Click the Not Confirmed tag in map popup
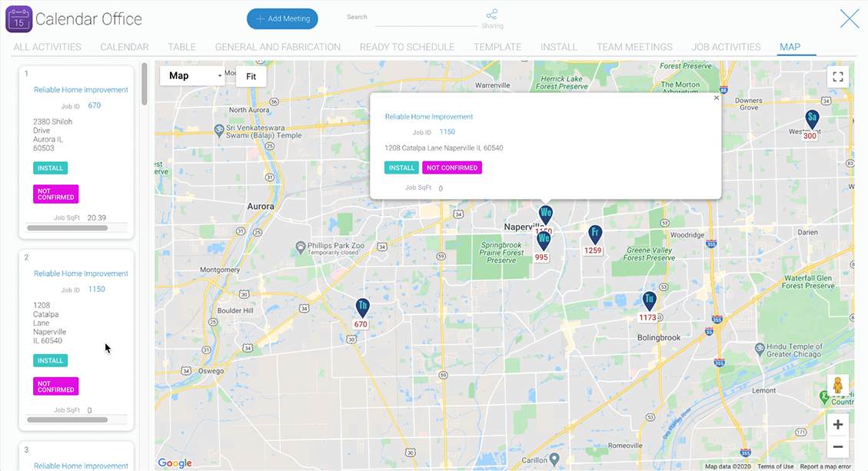 (452, 168)
